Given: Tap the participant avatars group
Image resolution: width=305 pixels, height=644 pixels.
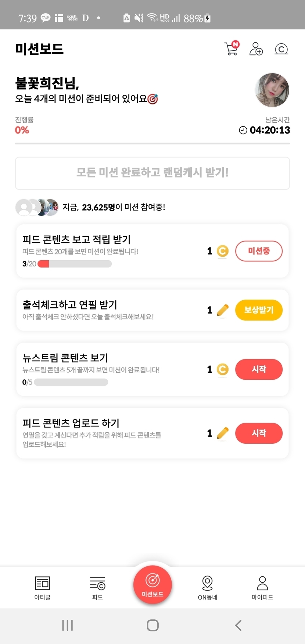Looking at the screenshot, I should coord(37,207).
